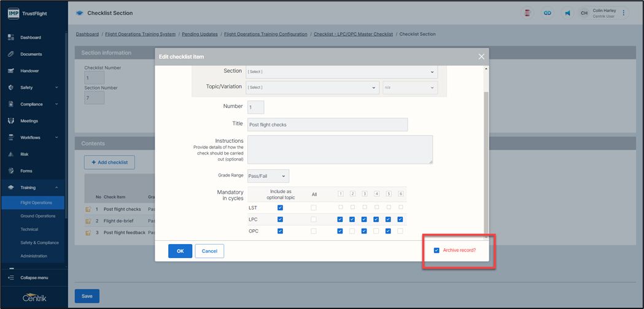The image size is (644, 309).
Task: Go to Documents paperclip icon in sidebar
Action: tap(11, 54)
